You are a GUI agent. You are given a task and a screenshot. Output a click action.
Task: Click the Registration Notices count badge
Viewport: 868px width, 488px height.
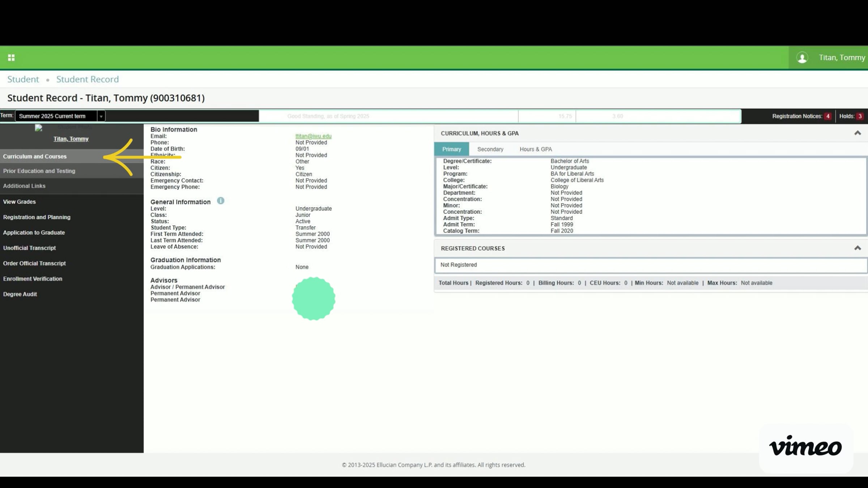coord(827,116)
